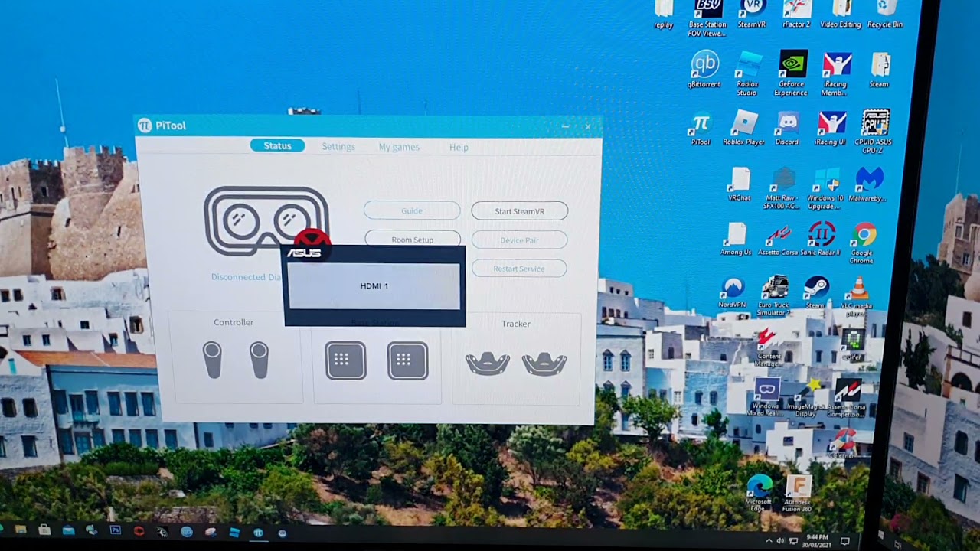
Task: Select the Sonic Radar II shortcut
Action: 821,239
